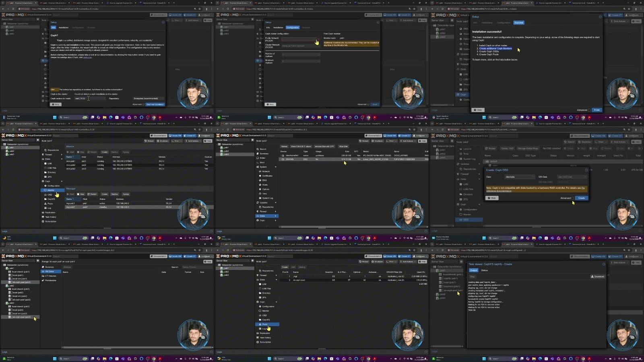The width and height of the screenshot is (644, 362).
Task: Click Create in the Monitor section toolbar
Action: pos(105,152)
